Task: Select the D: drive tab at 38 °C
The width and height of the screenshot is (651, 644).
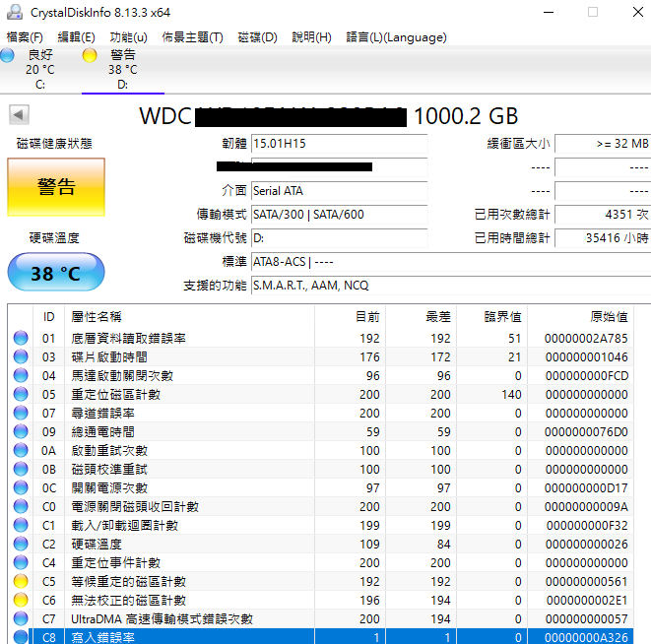Action: (123, 70)
